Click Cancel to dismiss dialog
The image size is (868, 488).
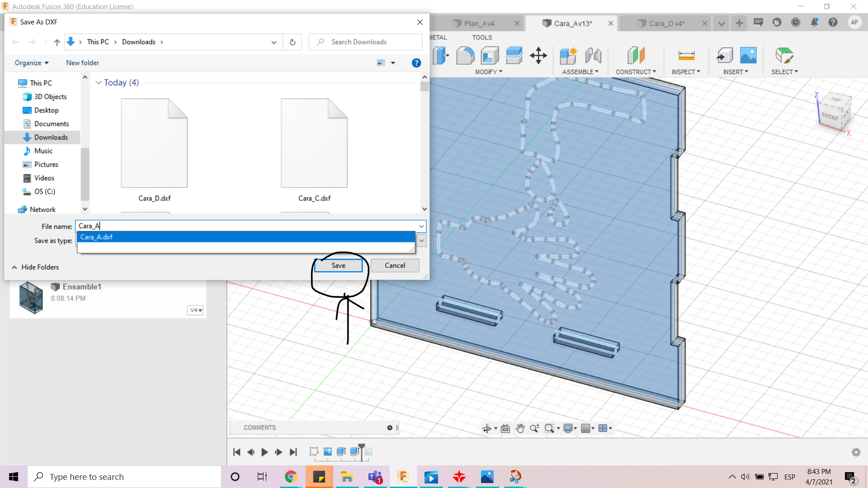[395, 266]
